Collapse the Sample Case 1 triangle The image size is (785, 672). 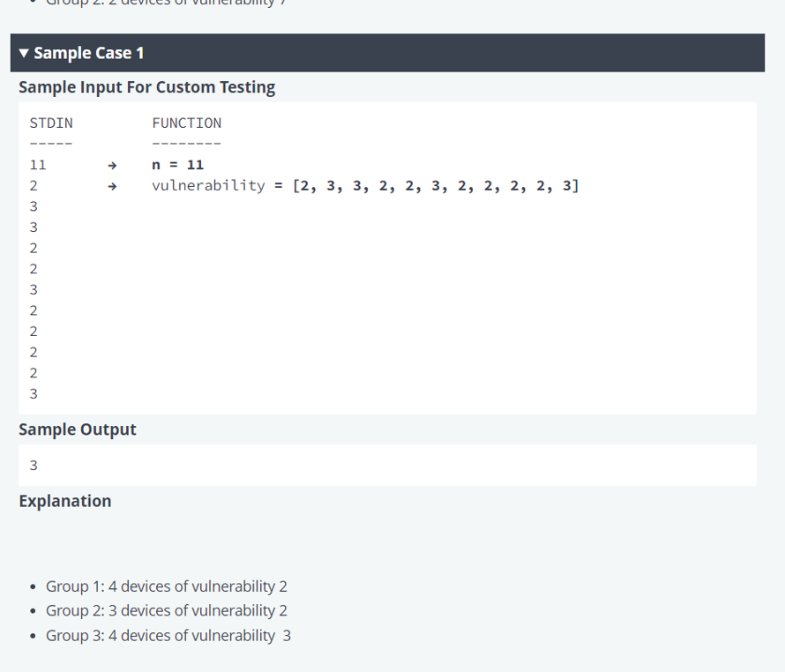coord(25,54)
